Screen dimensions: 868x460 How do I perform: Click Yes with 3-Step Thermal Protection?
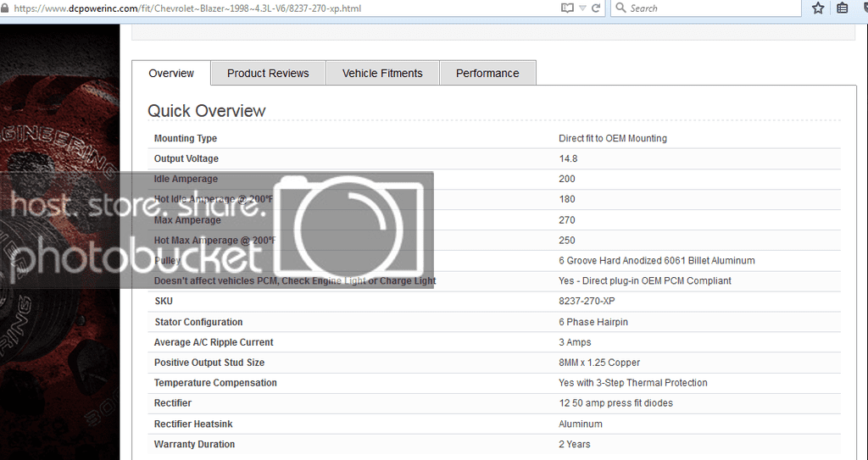pyautogui.click(x=632, y=383)
